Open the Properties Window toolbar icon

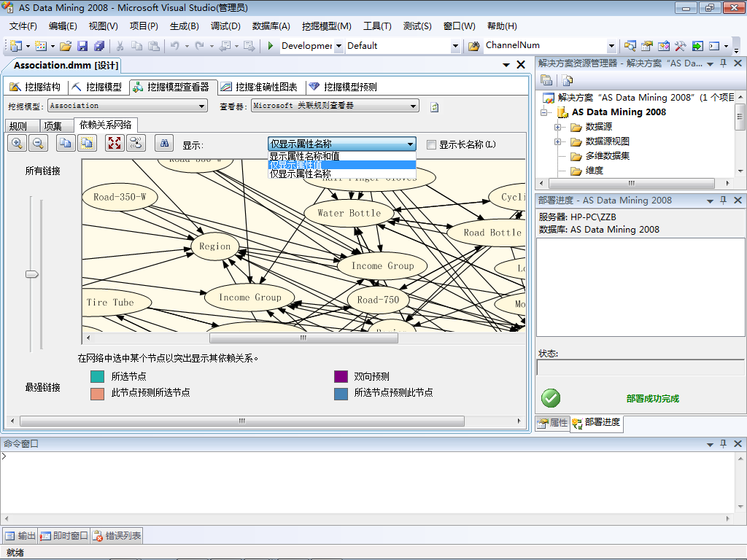click(646, 46)
